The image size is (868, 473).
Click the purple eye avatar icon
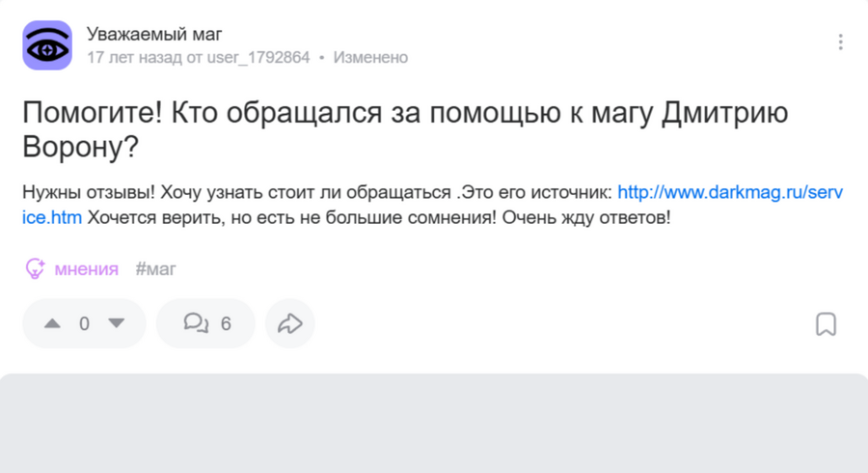[x=47, y=45]
